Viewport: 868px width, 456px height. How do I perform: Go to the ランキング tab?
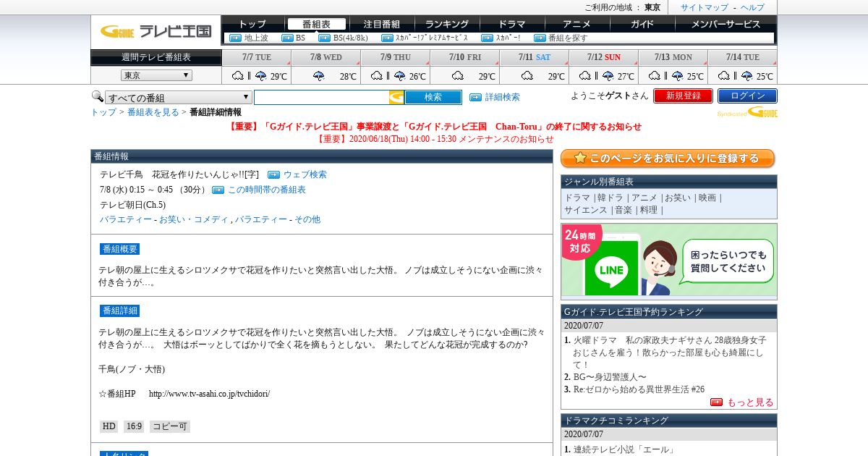(x=446, y=24)
